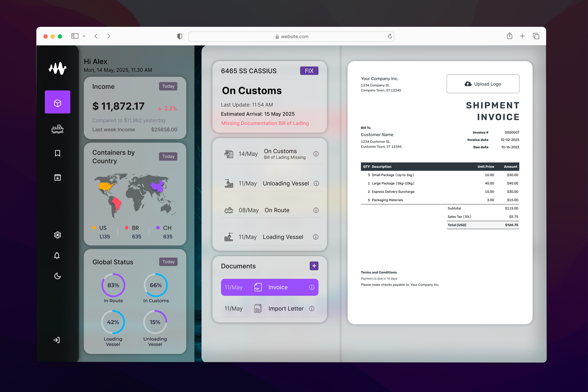Open info for the Import Letter document
This screenshot has width=588, height=392.
click(x=311, y=309)
